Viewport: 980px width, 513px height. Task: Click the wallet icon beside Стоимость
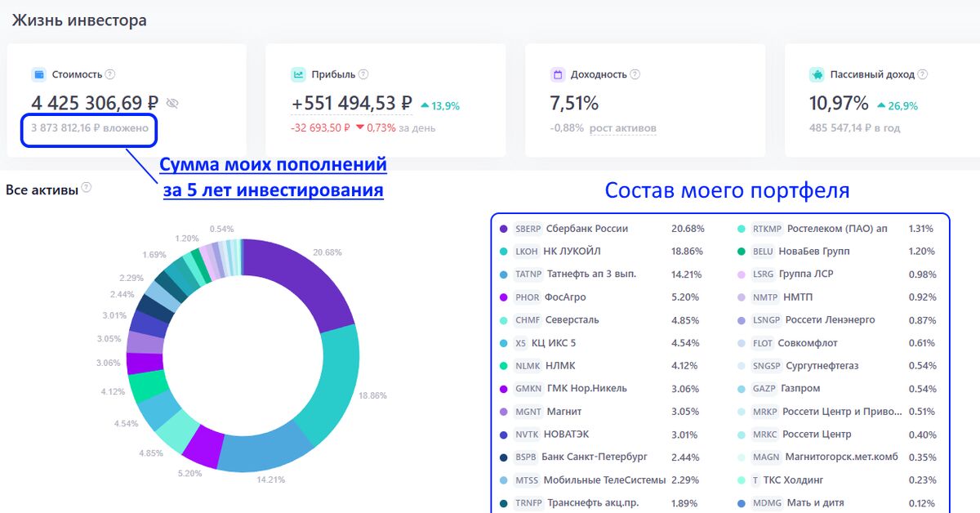[x=38, y=74]
